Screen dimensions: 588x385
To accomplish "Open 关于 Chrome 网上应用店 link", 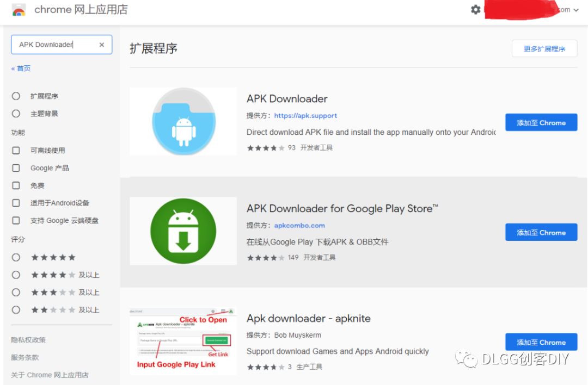I will 50,375.
